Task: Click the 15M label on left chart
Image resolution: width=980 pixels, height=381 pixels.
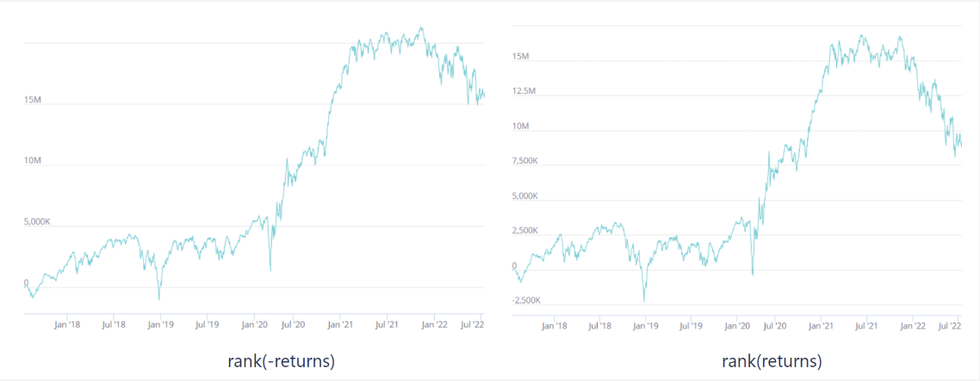Action: pyautogui.click(x=33, y=99)
